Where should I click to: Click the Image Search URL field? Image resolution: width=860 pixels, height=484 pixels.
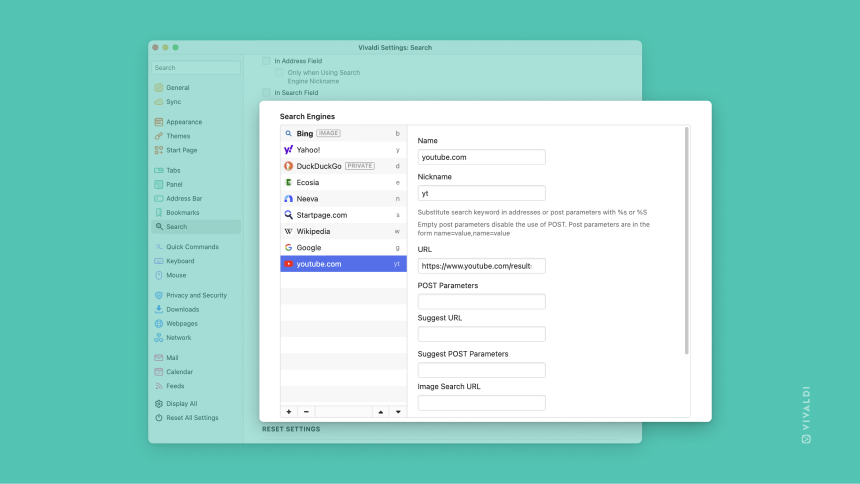pyautogui.click(x=482, y=403)
